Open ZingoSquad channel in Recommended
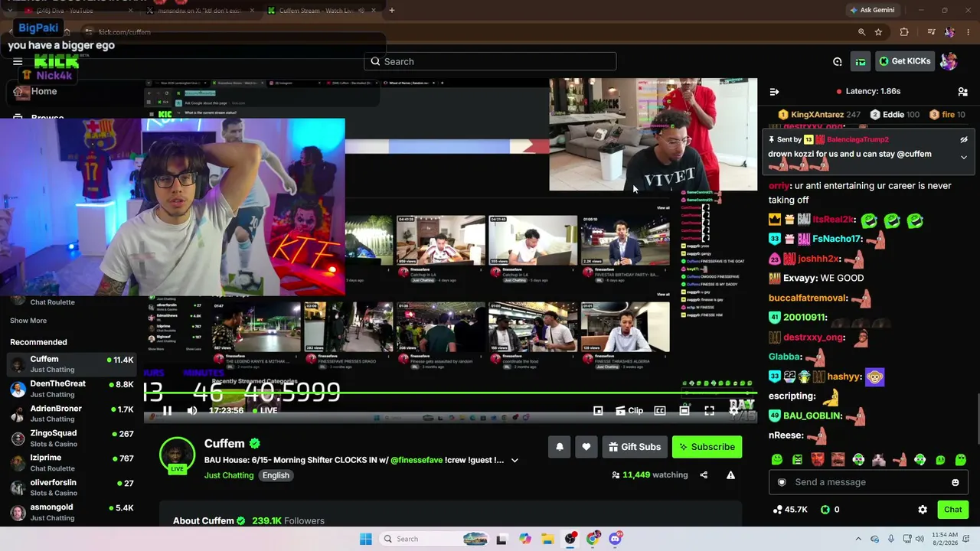Viewport: 980px width, 551px height. click(71, 438)
